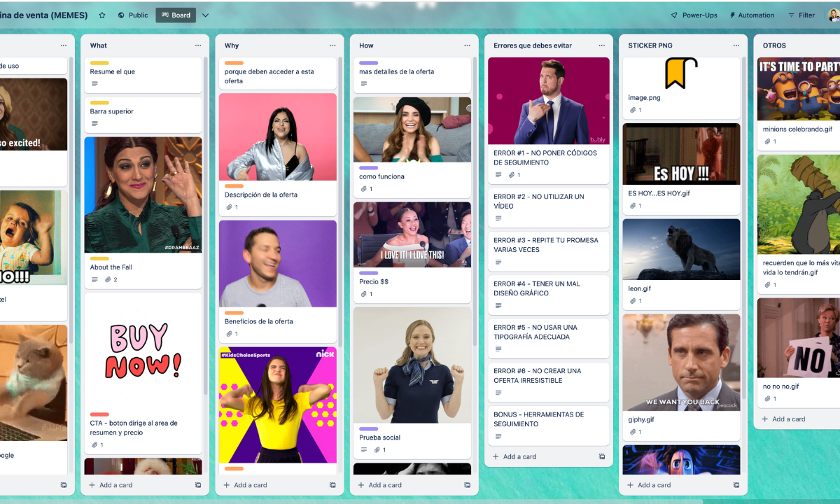Click the attachment icon on leon.gif card

[x=632, y=301]
